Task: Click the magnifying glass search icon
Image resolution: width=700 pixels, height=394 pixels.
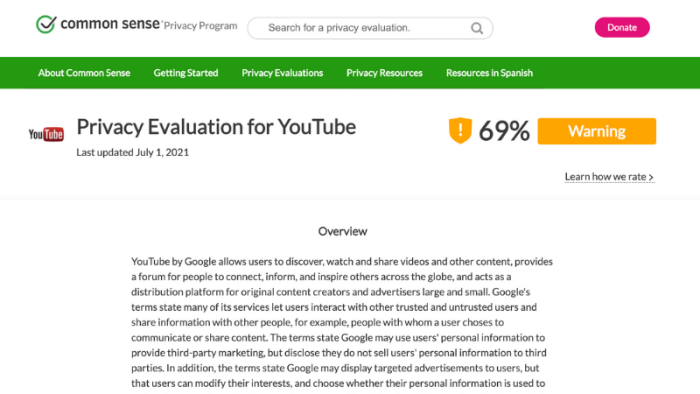Action: click(477, 29)
